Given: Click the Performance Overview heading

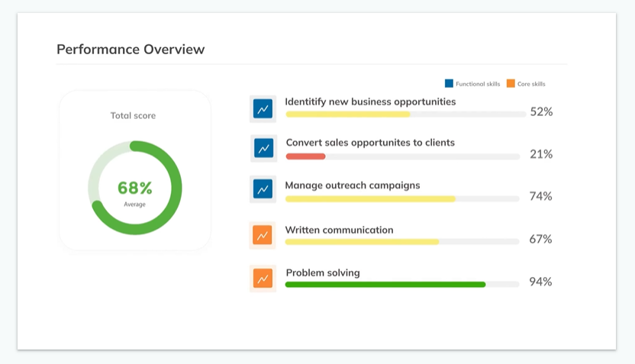Looking at the screenshot, I should (131, 50).
